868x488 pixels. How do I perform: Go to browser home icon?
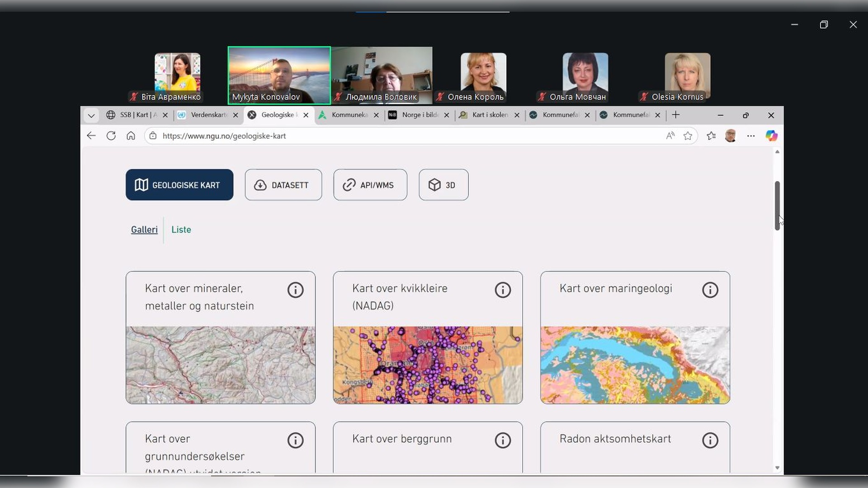(131, 136)
